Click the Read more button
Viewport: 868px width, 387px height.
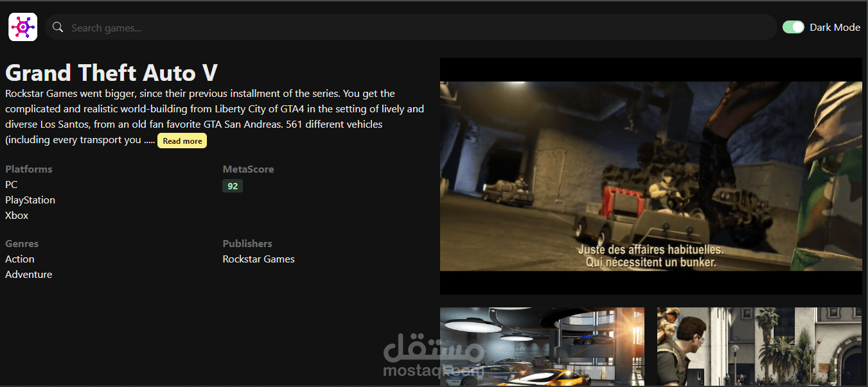182,141
